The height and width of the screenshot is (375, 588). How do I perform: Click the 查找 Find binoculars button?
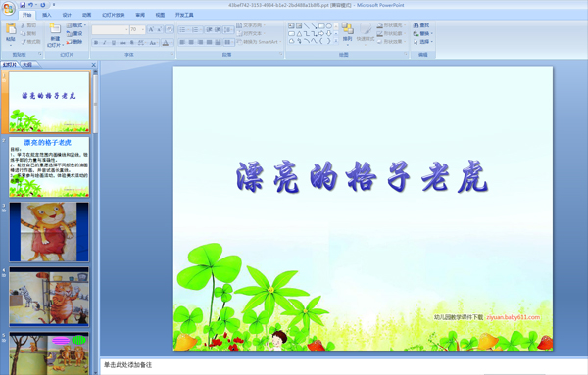[x=421, y=25]
